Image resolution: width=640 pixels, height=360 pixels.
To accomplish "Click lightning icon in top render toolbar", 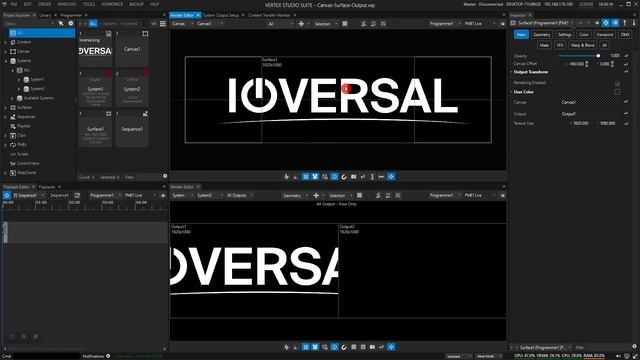I will coord(287,176).
